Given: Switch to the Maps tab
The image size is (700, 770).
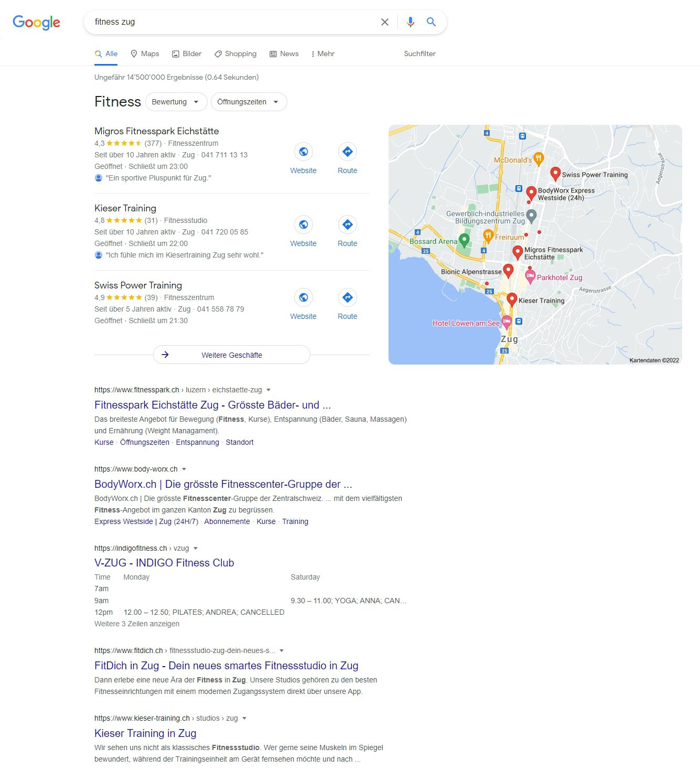Looking at the screenshot, I should tap(145, 54).
